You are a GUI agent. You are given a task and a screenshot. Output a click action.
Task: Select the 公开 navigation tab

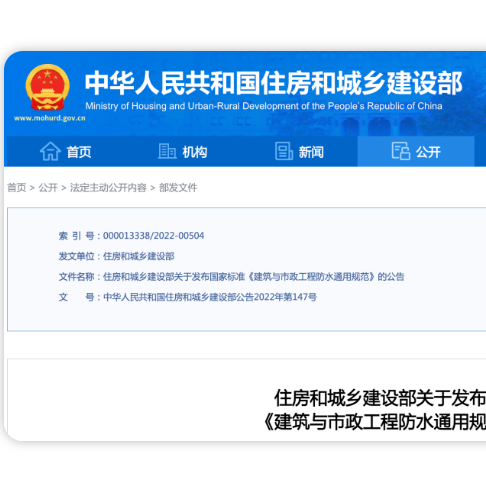click(x=416, y=151)
